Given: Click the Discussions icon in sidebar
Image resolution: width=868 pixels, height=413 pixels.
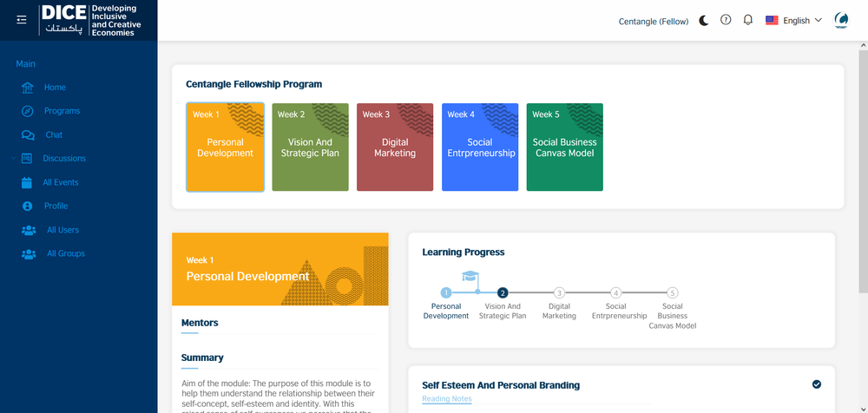Looking at the screenshot, I should pyautogui.click(x=27, y=158).
